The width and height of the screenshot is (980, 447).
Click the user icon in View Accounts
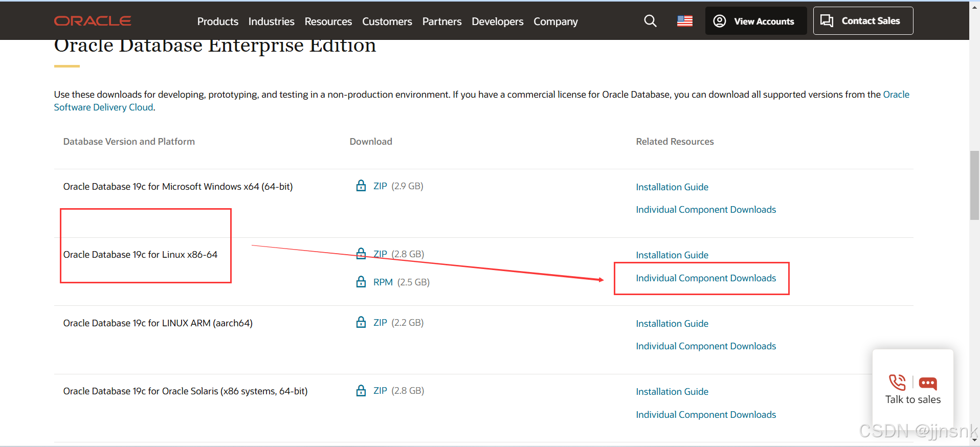coord(720,21)
